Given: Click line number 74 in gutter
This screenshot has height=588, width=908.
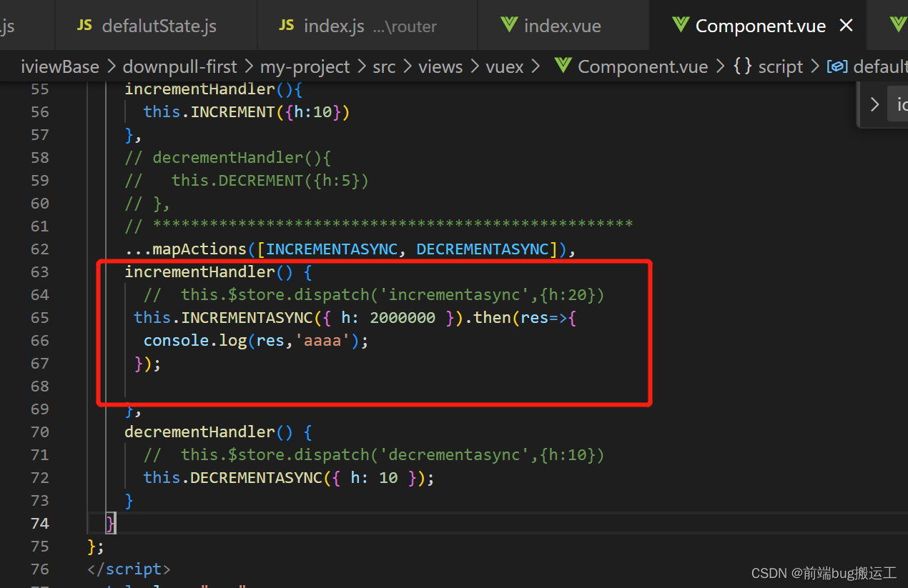Looking at the screenshot, I should click(40, 524).
